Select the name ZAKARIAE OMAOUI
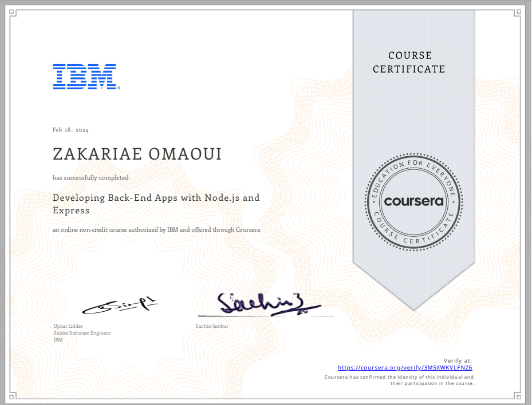 coord(137,154)
